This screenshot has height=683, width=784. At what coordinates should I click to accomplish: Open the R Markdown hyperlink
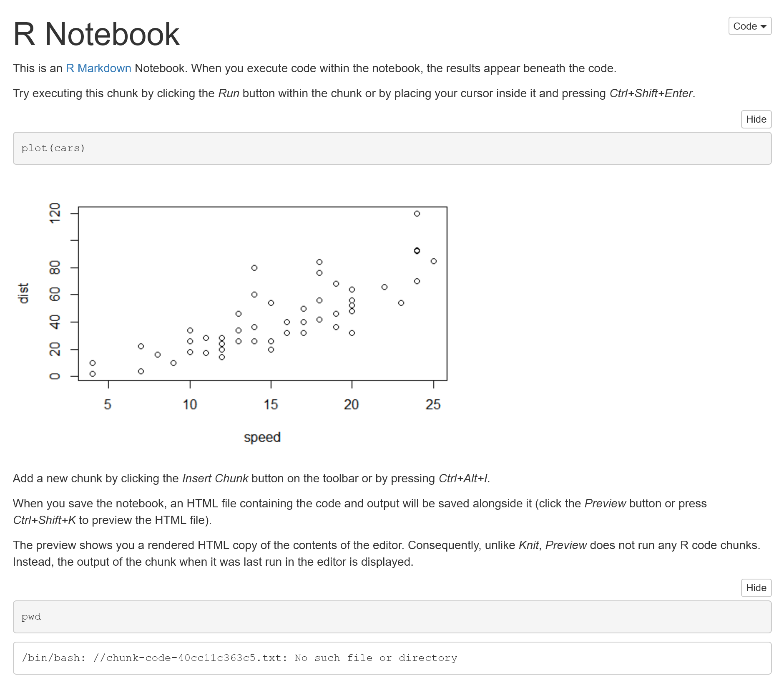[x=98, y=68]
